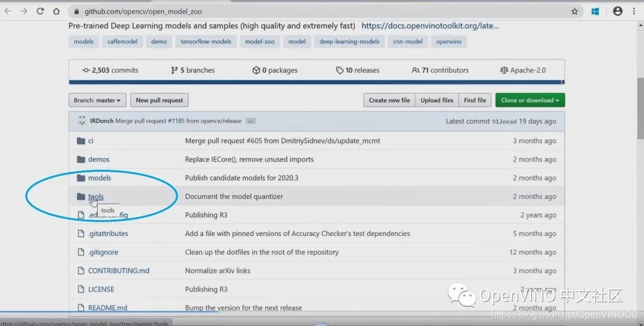Screen dimensions: 644x326
Task: Click the ci folder icon
Action: click(81, 141)
